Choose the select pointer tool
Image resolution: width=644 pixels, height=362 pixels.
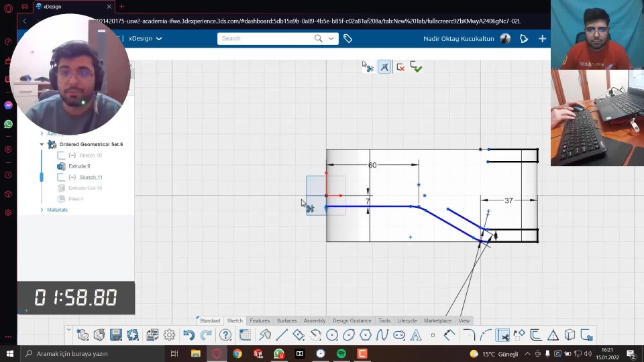[x=265, y=335]
